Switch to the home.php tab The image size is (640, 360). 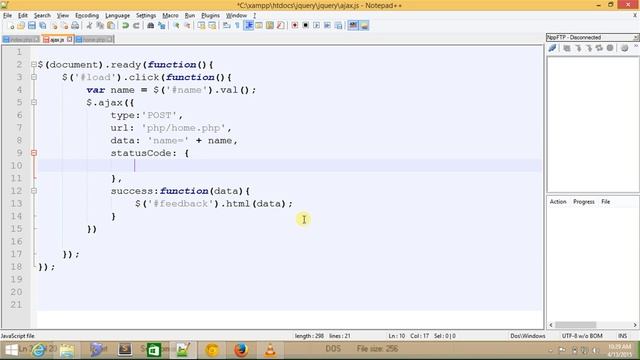point(94,40)
